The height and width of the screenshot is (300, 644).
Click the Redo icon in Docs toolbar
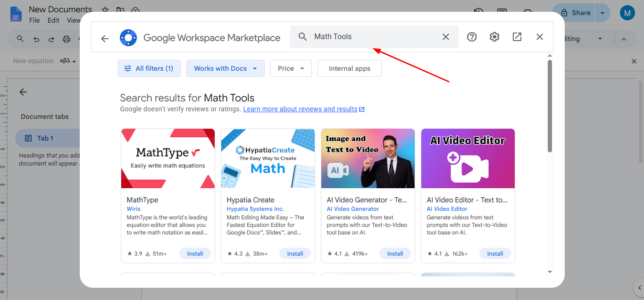coord(51,39)
